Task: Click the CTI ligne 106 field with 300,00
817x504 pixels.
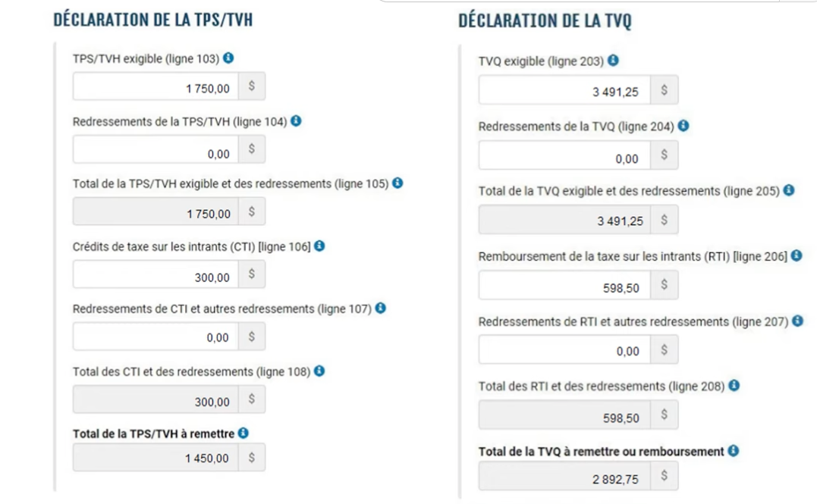Action: point(156,275)
